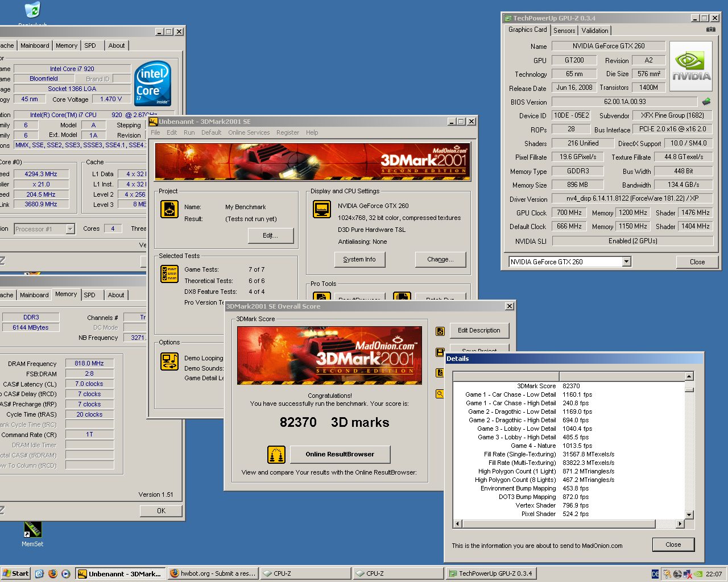This screenshot has width=728, height=582.
Task: Click the Edit... project button in 3DMark
Action: (271, 235)
